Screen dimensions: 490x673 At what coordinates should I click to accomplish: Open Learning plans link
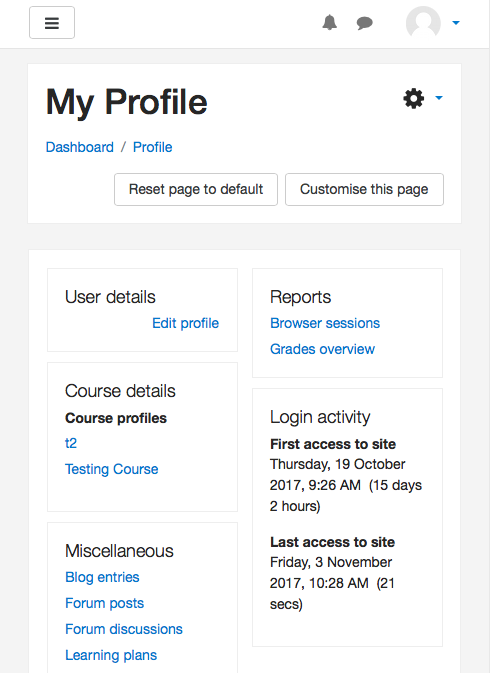coord(111,655)
